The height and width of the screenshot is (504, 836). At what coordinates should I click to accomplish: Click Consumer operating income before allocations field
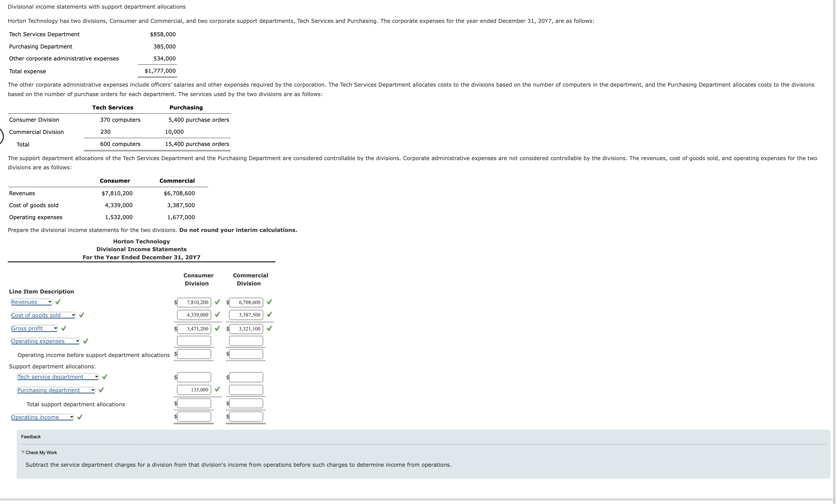(194, 354)
